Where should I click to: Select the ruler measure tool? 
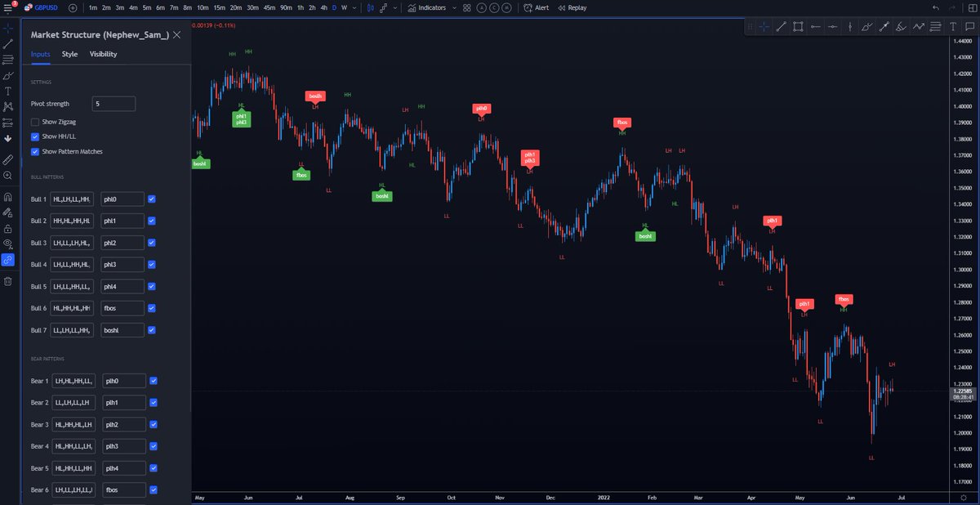tap(8, 159)
